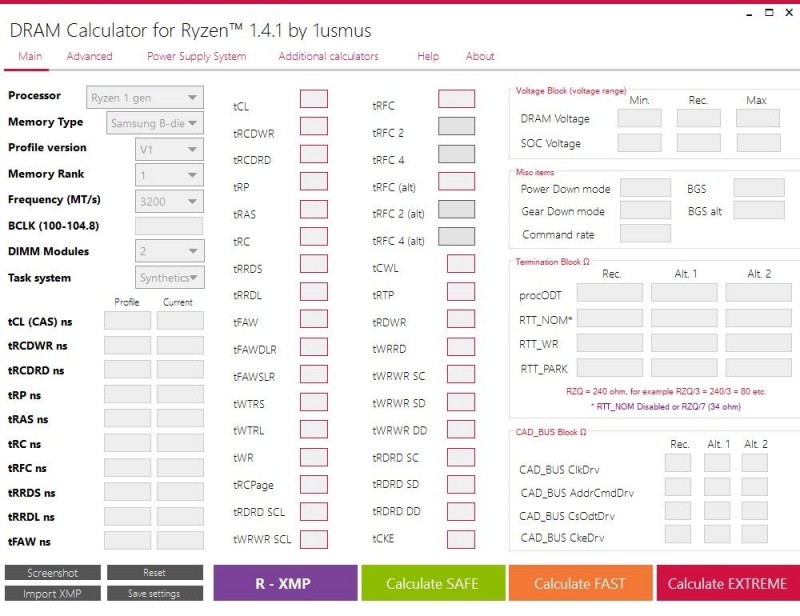
Task: Click the Save settings button
Action: coord(155,594)
